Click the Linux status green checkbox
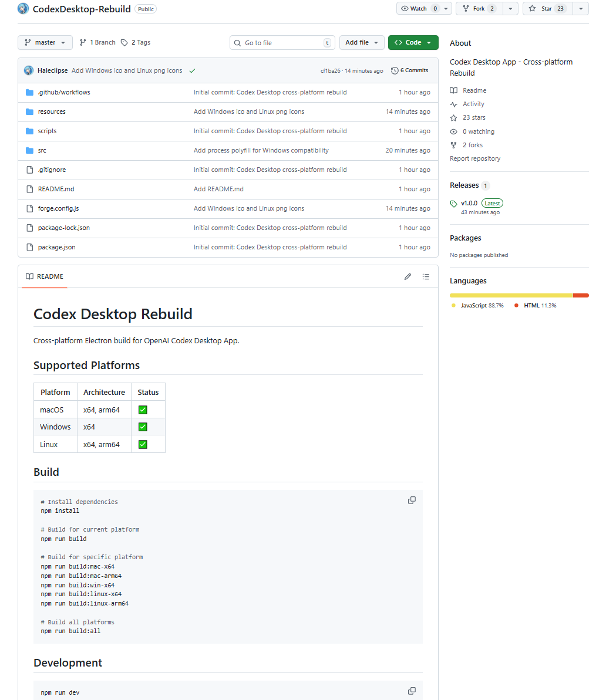The image size is (606, 700). click(x=143, y=444)
